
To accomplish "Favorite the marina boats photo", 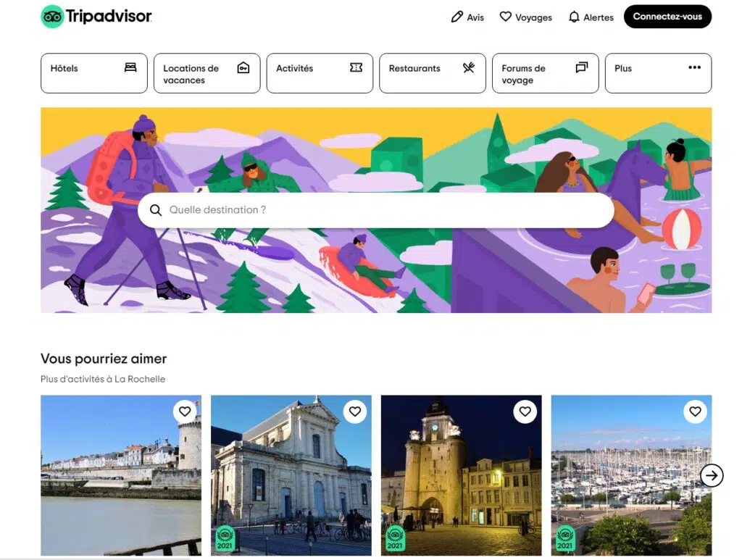I will point(695,411).
